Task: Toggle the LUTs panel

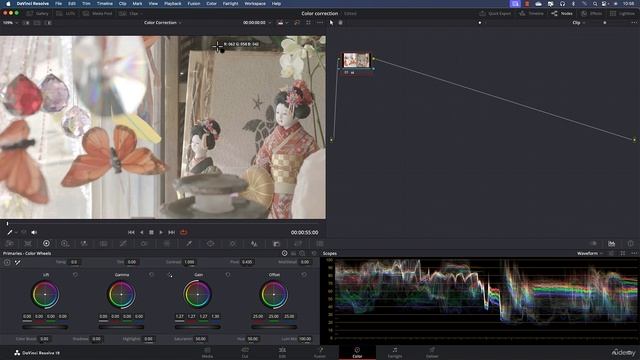Action: click(x=66, y=13)
